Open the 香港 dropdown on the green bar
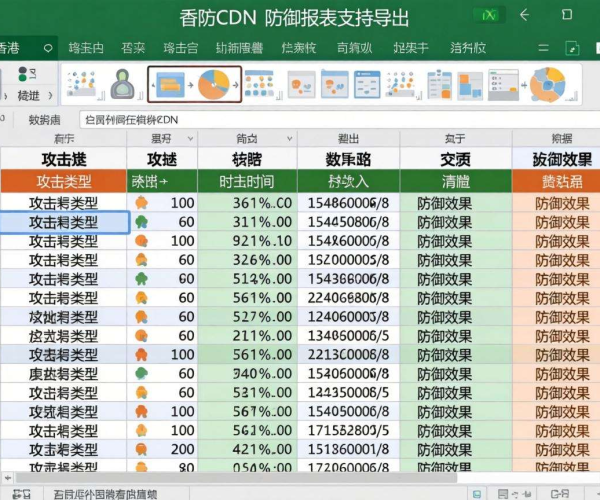Image resolution: width=600 pixels, height=500 pixels. tap(48, 48)
